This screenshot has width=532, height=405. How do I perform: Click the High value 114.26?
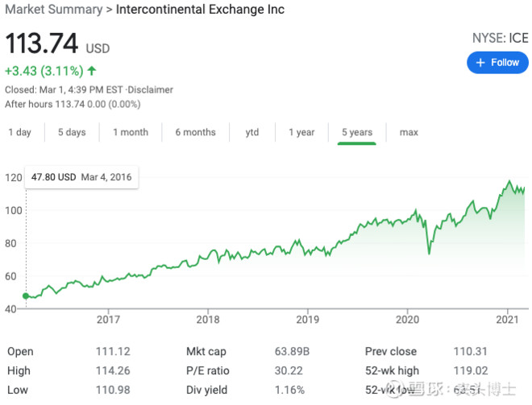point(113,370)
